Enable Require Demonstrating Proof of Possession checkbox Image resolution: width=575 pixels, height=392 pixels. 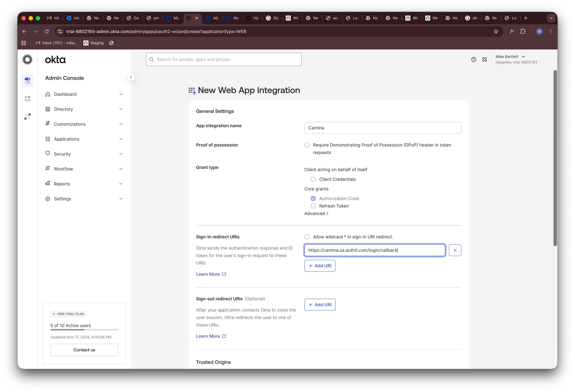tap(307, 145)
